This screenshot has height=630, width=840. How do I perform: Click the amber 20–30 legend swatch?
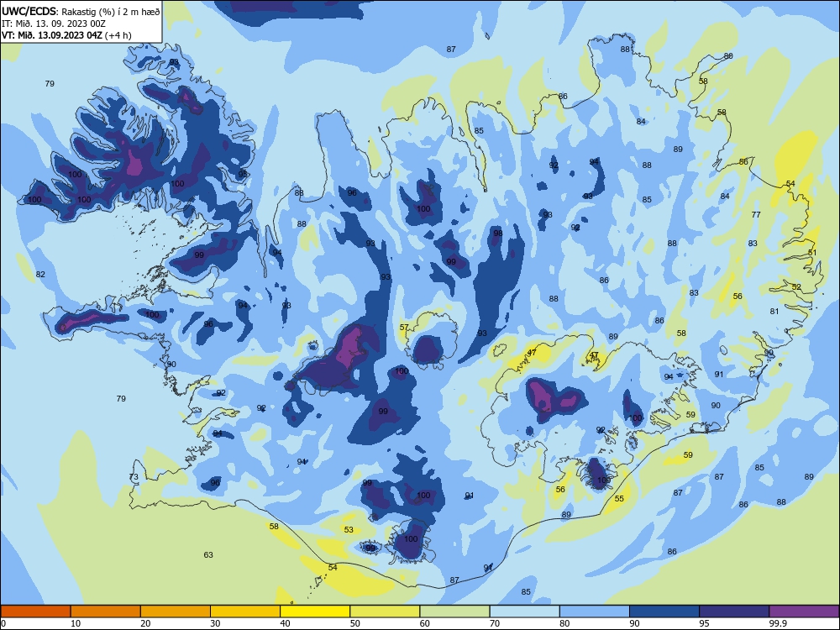tap(176, 612)
